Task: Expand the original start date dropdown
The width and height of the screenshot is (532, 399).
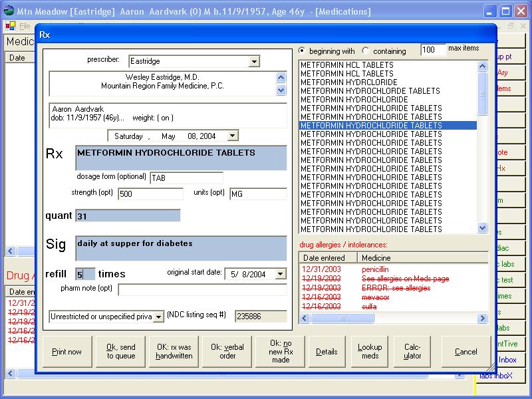Action: (x=281, y=274)
